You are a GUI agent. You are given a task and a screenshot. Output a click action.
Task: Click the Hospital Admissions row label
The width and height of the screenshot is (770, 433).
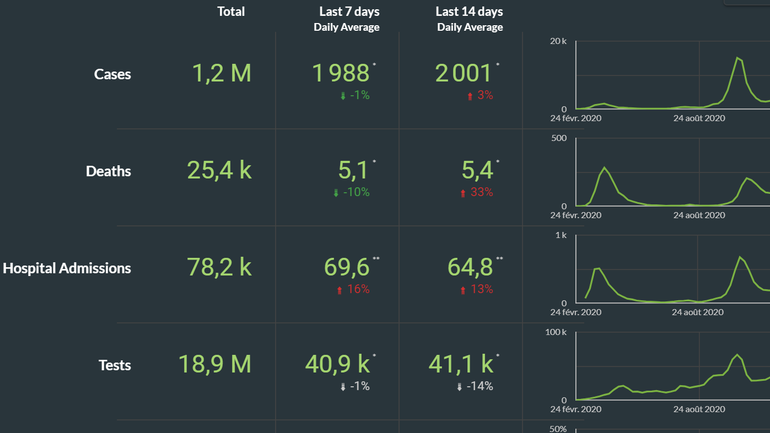point(67,268)
